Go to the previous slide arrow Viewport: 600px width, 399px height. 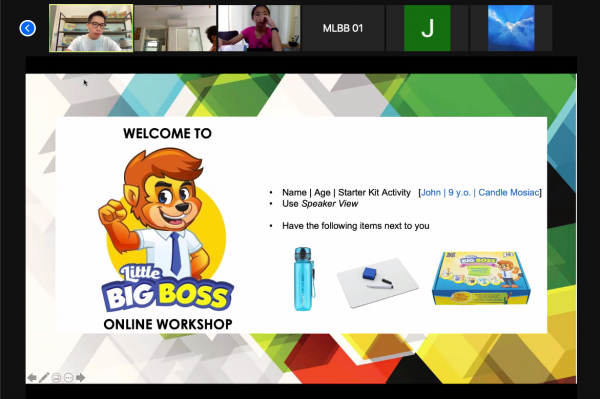pyautogui.click(x=32, y=378)
